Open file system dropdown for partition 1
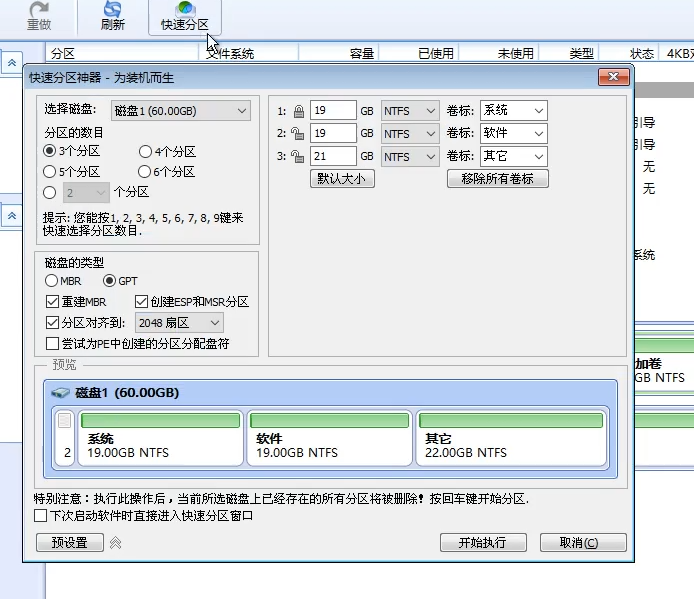The height and width of the screenshot is (599, 694). point(410,111)
